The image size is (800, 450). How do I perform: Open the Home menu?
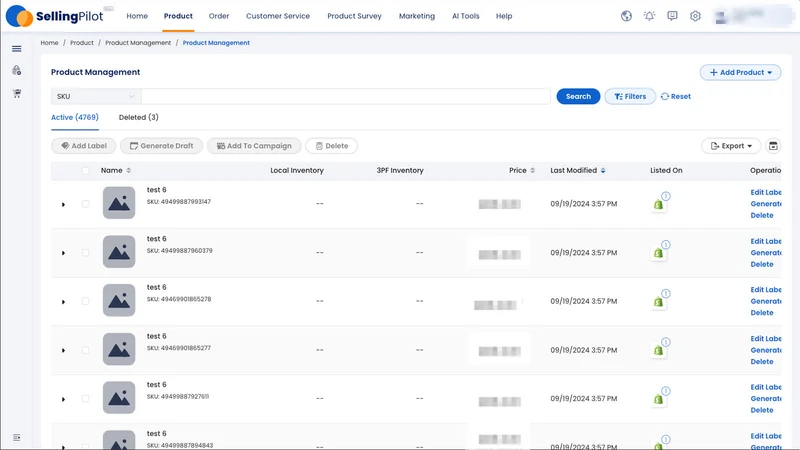[137, 16]
